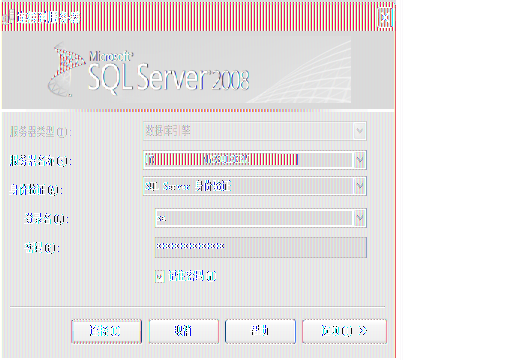Screen dimensions: 530x360
Task: Toggle the 记住密码 (remember password) checkbox
Action: pyautogui.click(x=160, y=276)
